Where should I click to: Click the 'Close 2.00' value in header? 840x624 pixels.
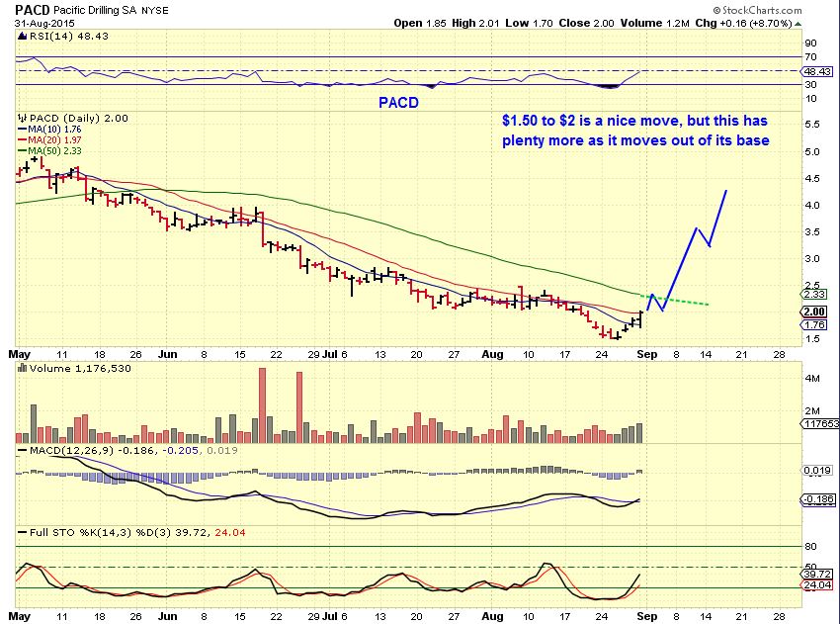point(587,23)
